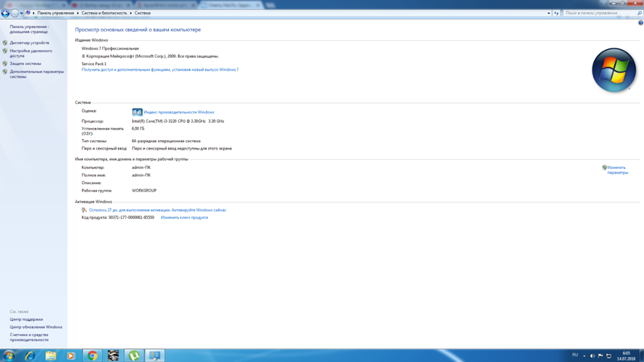Open Панель управления домашняя страница link
644x362 pixels.
pyautogui.click(x=29, y=29)
